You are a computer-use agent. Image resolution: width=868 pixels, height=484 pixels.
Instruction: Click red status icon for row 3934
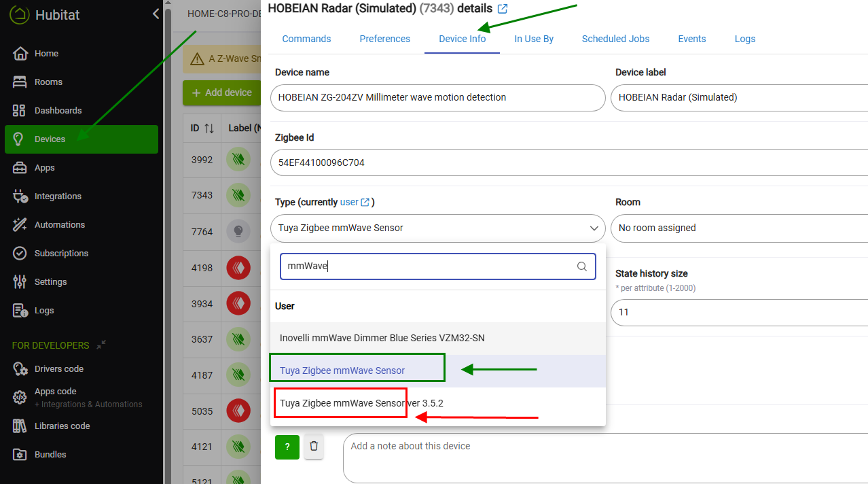(x=238, y=304)
